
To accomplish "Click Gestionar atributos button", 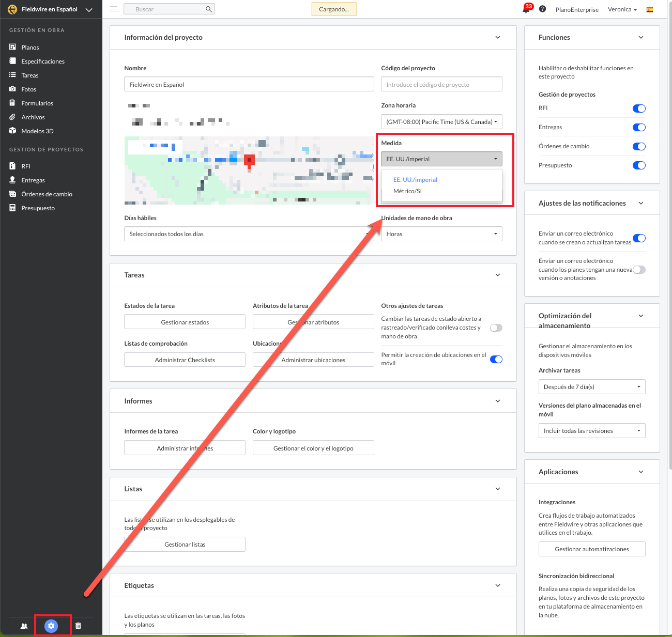I will pyautogui.click(x=313, y=322).
